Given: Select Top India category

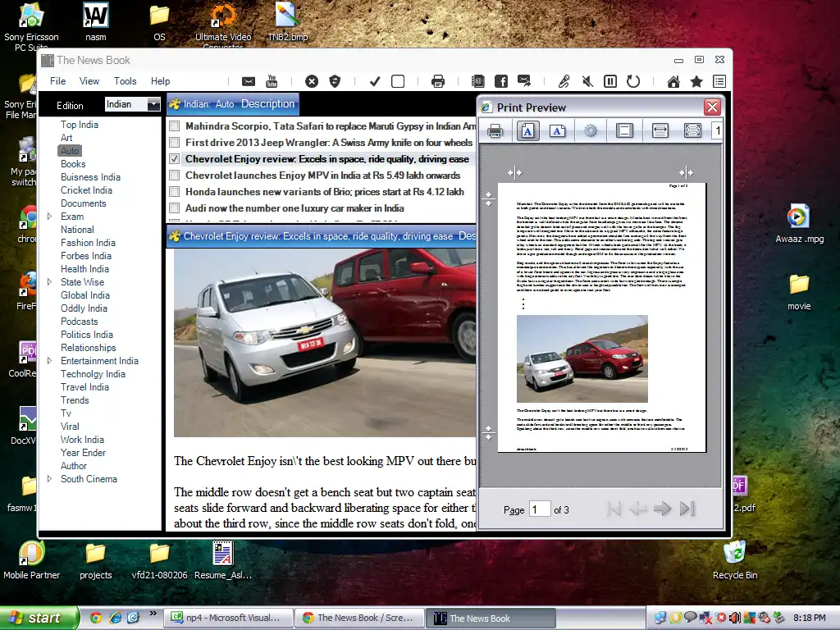Looking at the screenshot, I should pos(80,125).
